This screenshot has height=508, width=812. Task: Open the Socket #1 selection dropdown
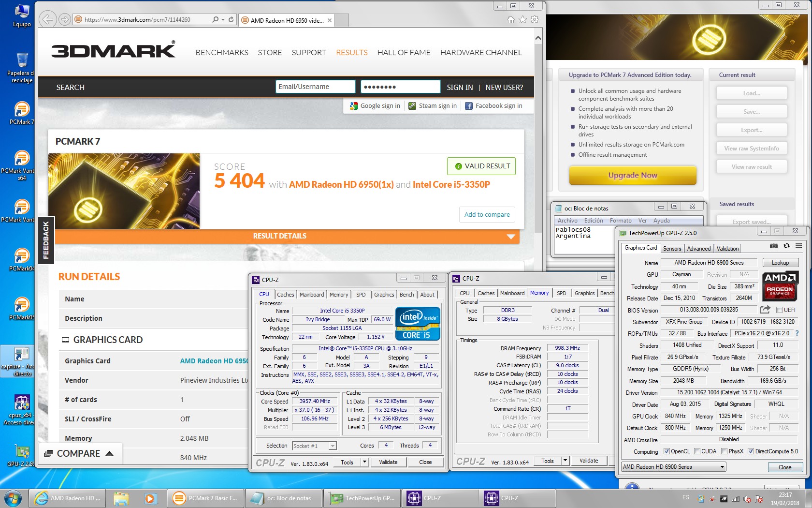(x=314, y=446)
